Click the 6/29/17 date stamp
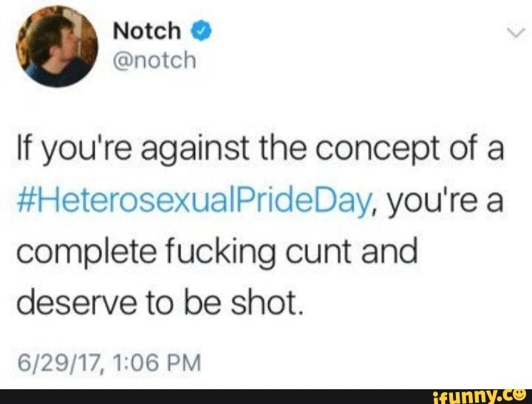This screenshot has height=404, width=532. click(x=58, y=363)
